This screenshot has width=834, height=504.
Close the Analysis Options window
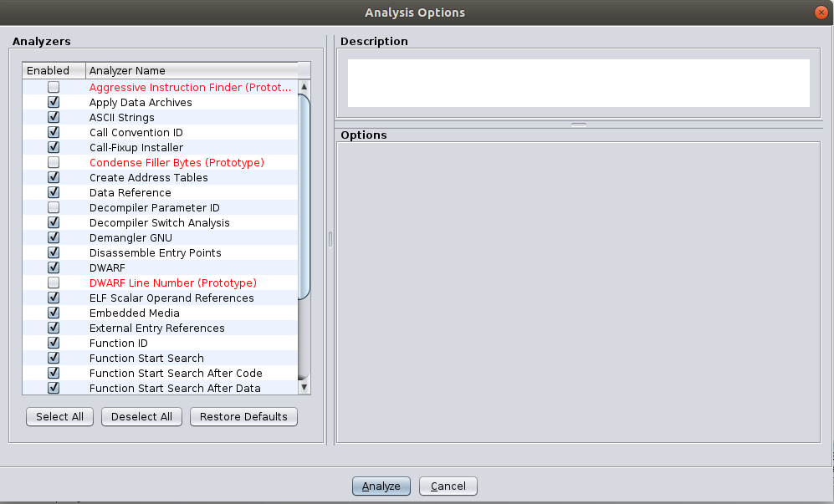(821, 13)
